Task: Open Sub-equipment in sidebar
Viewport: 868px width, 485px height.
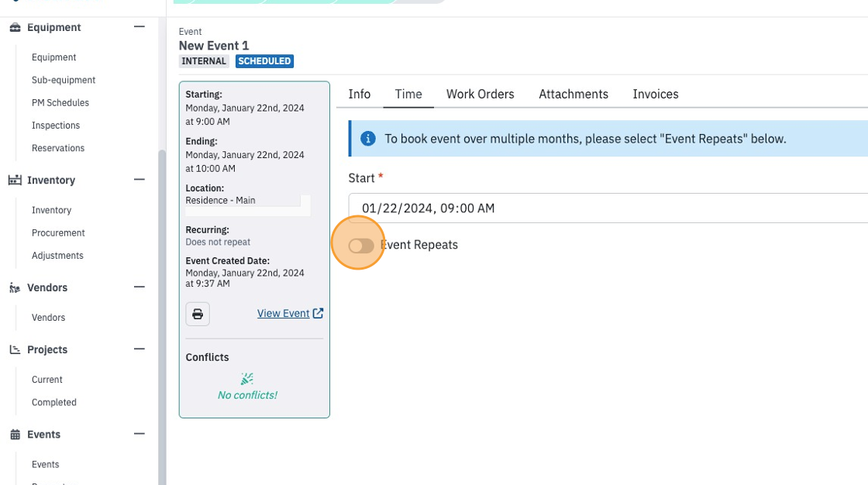Action: pos(64,80)
